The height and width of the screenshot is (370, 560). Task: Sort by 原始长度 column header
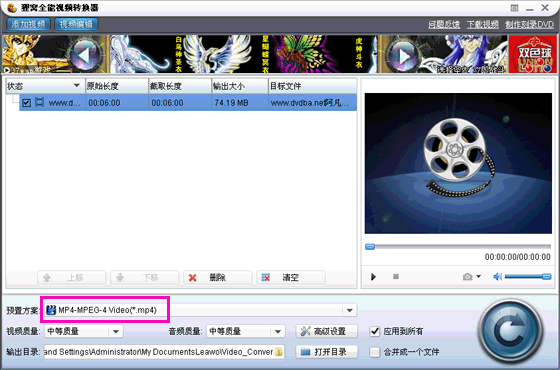116,86
